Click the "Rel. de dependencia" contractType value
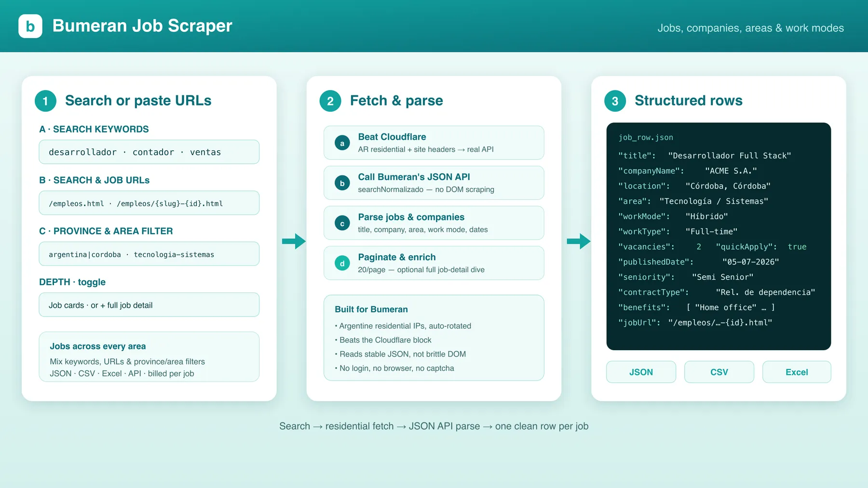The height and width of the screenshot is (488, 868). (x=765, y=292)
